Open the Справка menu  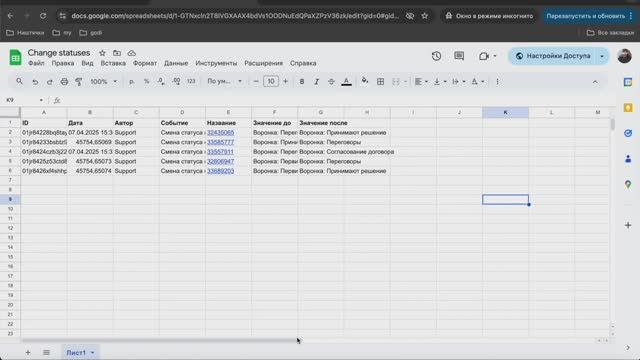click(303, 63)
